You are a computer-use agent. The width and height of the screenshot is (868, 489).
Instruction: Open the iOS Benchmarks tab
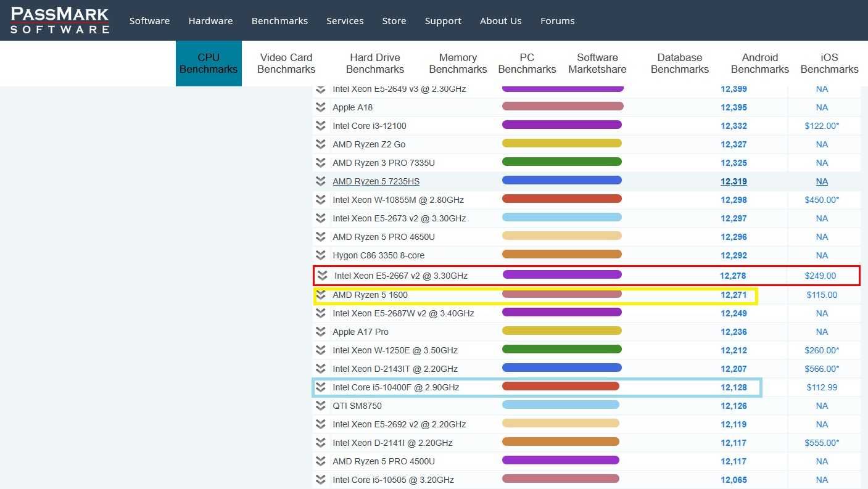[x=829, y=64]
